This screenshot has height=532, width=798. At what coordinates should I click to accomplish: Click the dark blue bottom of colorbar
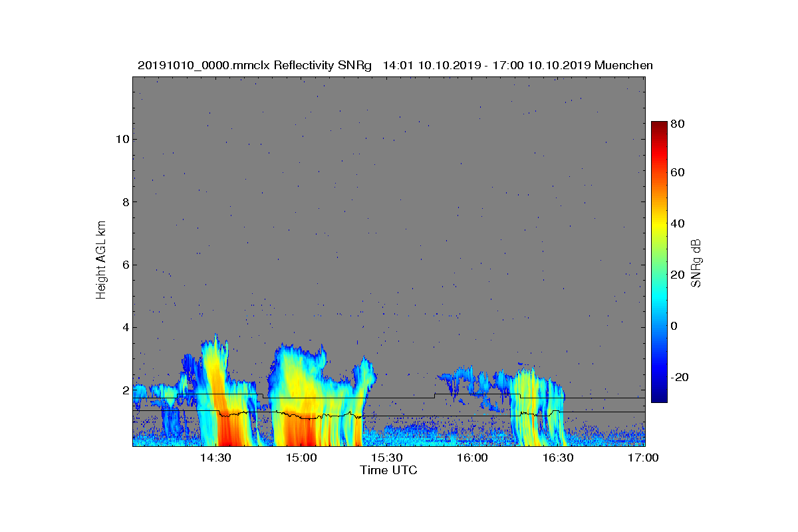[x=659, y=396]
